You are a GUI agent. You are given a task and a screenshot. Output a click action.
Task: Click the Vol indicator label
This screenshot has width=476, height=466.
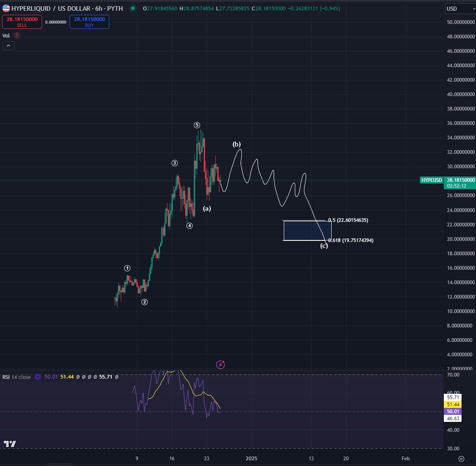tap(6, 35)
